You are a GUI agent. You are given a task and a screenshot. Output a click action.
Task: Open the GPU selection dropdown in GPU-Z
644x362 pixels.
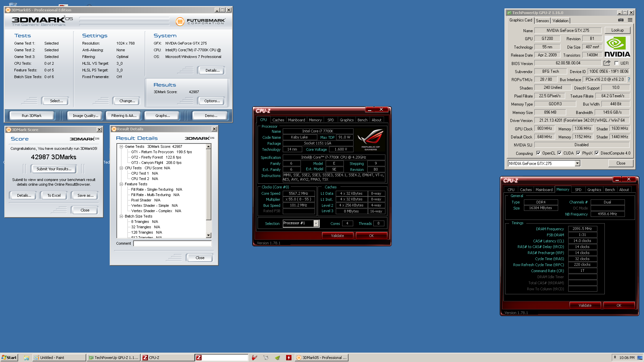click(577, 163)
